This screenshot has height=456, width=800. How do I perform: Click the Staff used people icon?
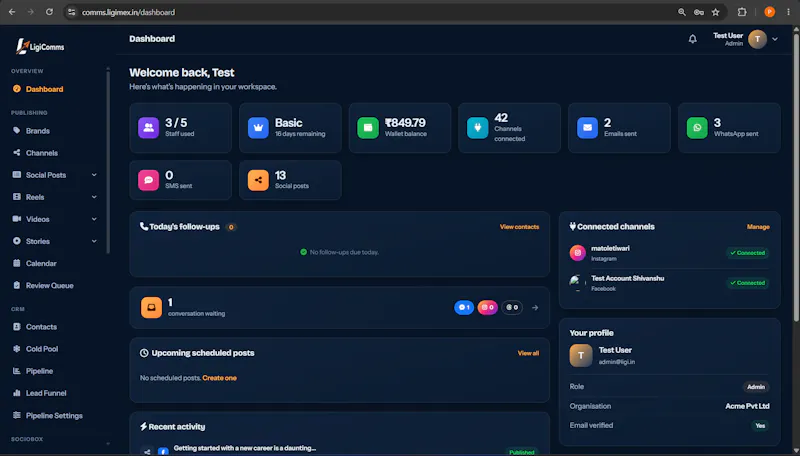148,128
